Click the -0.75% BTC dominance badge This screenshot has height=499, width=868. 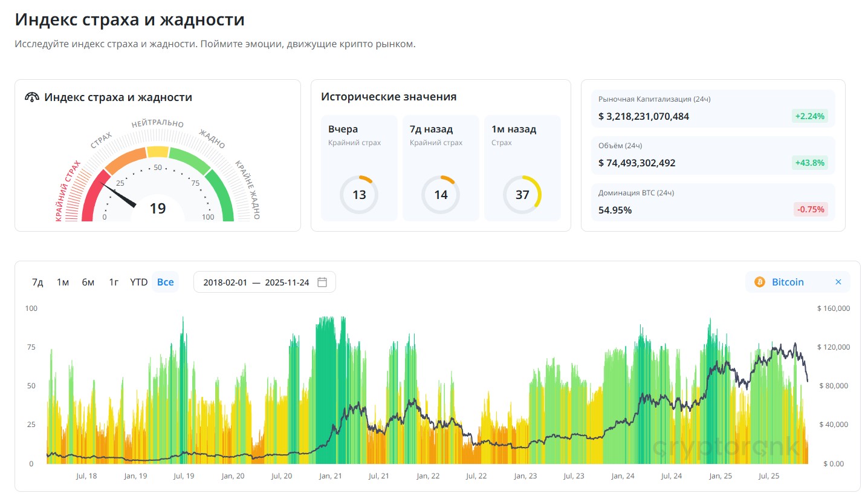tap(810, 210)
